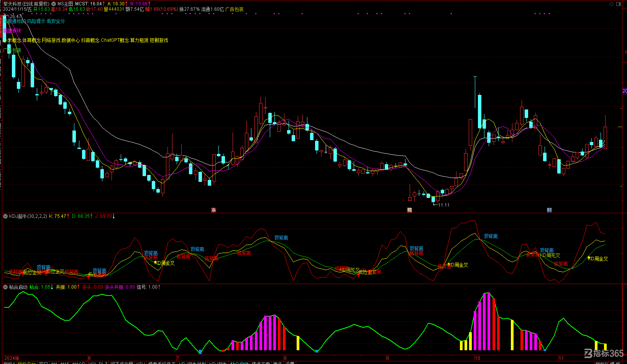
Task: Click the A: 16.30 value
Action: [x=116, y=4]
